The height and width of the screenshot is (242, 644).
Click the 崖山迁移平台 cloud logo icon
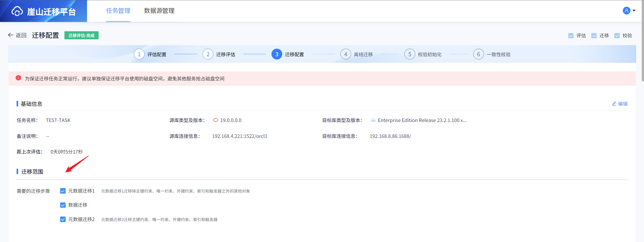(x=17, y=11)
